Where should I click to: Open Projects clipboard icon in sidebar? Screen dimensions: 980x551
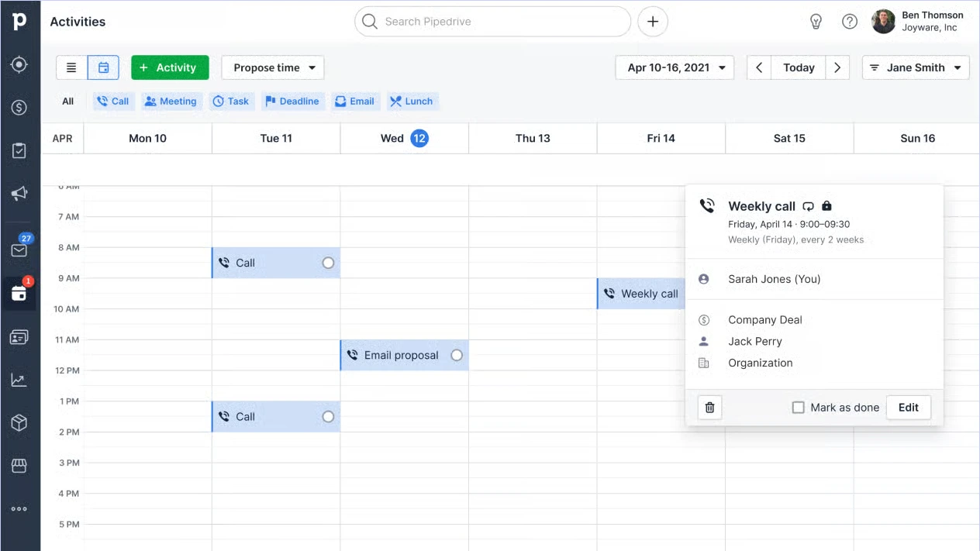tap(19, 150)
